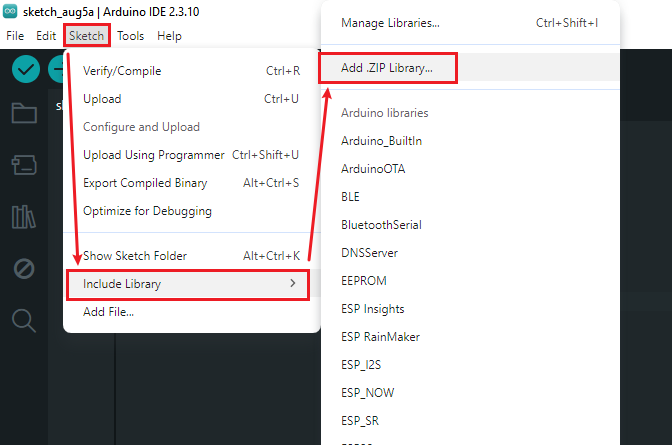The height and width of the screenshot is (445, 672).
Task: Include the ESP_I2S library
Action: click(470, 365)
